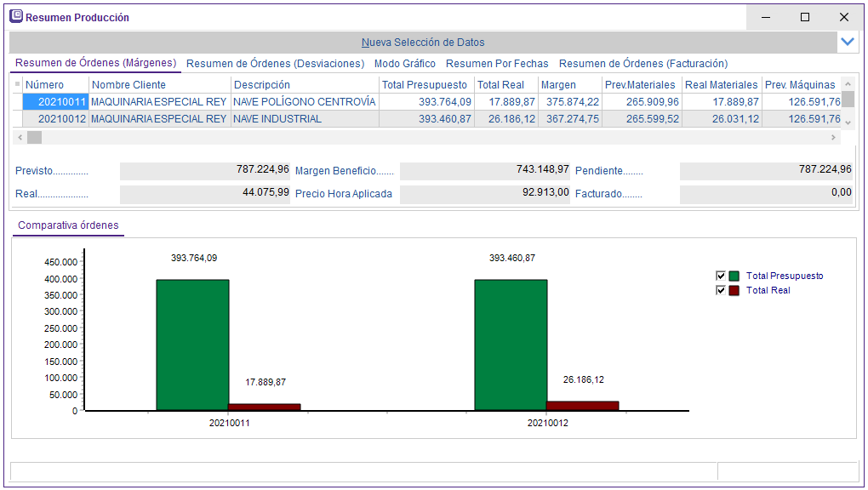Open Resumen de Órdenes (Facturación) tab
The width and height of the screenshot is (868, 490).
643,64
